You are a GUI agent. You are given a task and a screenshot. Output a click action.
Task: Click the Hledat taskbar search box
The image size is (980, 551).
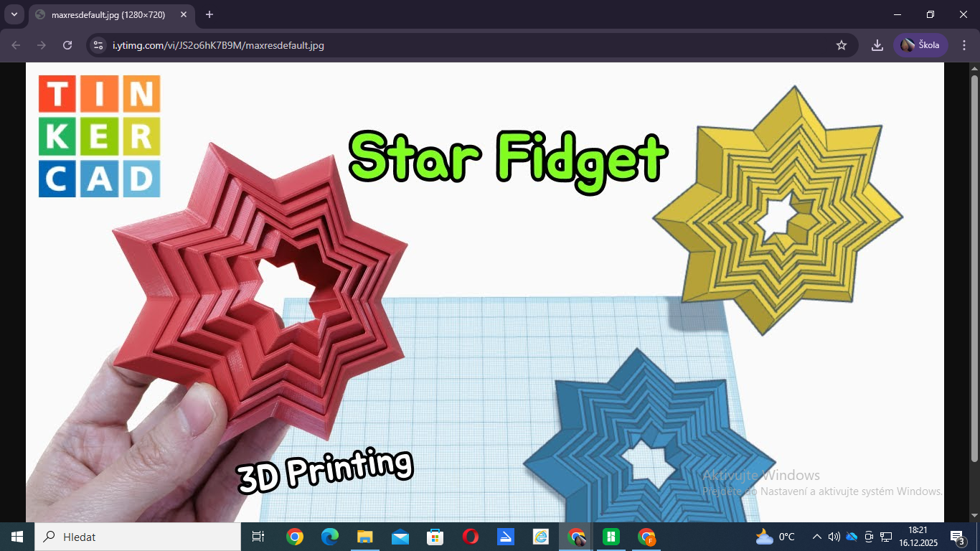click(137, 537)
